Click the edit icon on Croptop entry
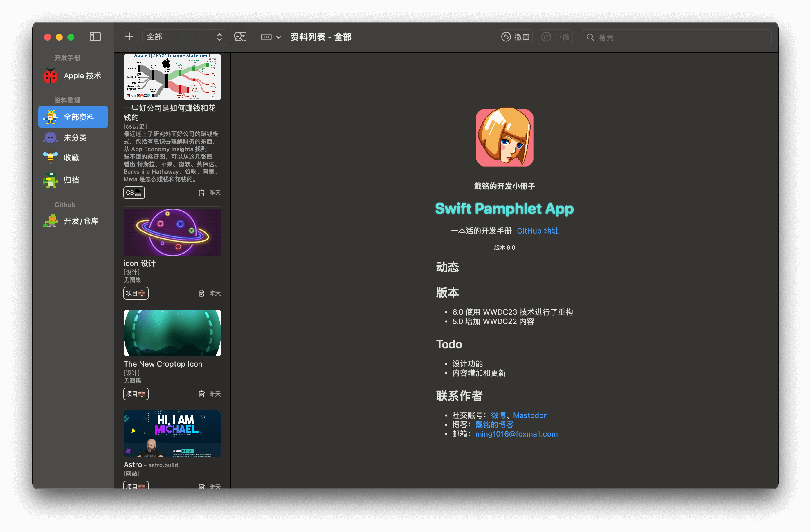 202,394
